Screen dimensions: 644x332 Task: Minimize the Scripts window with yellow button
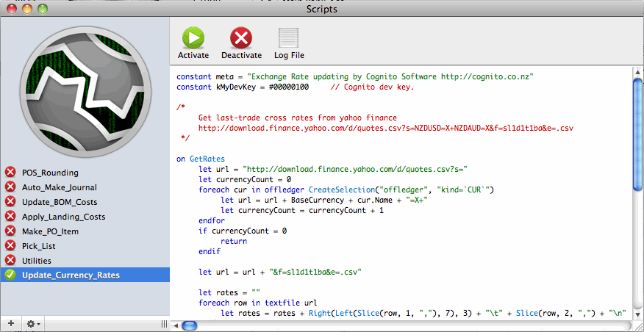click(27, 9)
